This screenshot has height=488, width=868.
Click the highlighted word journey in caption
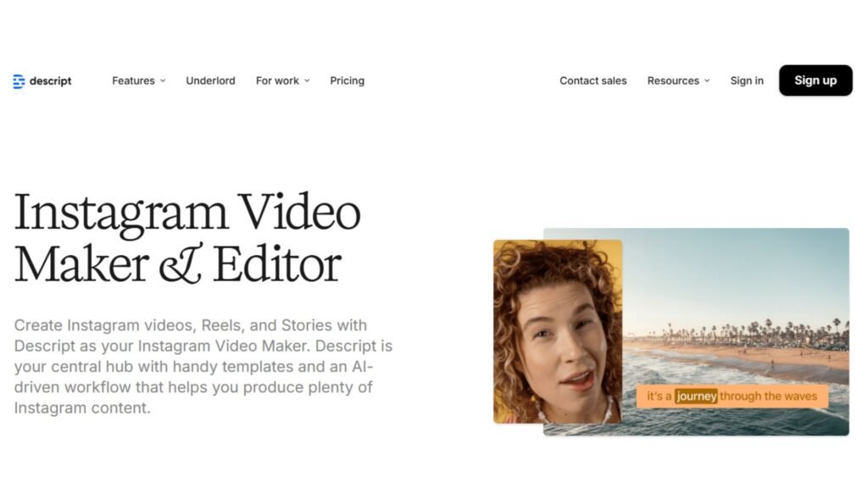click(x=696, y=396)
